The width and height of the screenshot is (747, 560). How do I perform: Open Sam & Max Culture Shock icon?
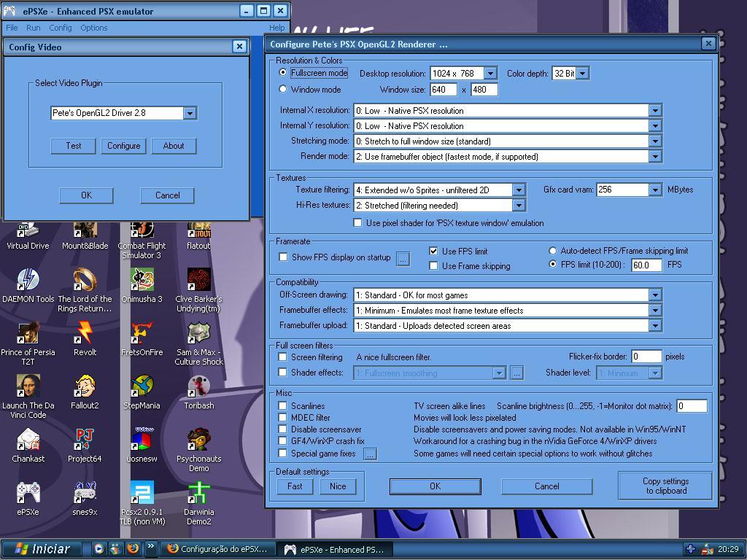[198, 344]
